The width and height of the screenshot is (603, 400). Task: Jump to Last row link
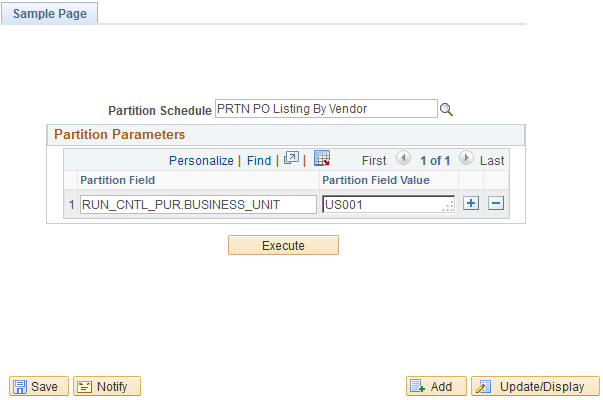tap(492, 160)
